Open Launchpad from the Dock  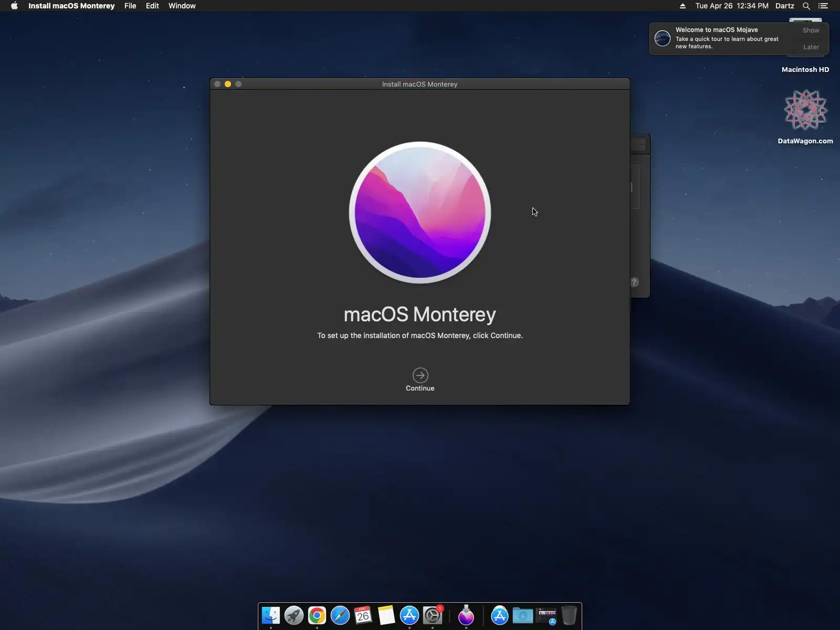(x=294, y=615)
